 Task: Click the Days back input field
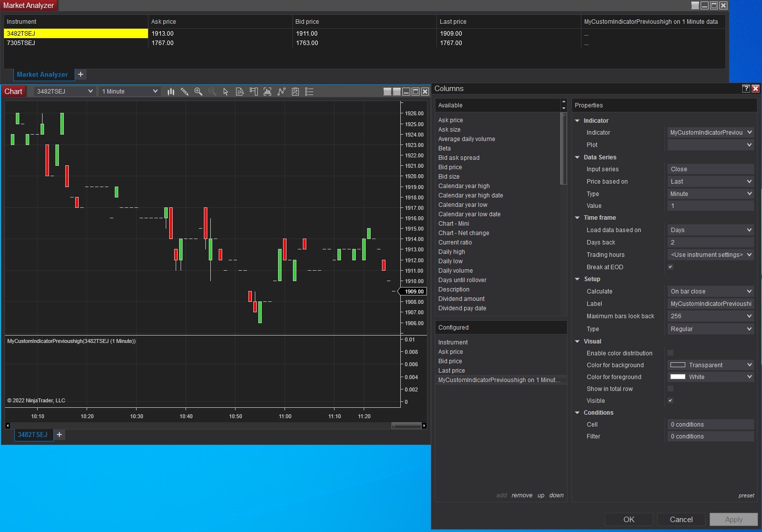tap(711, 242)
